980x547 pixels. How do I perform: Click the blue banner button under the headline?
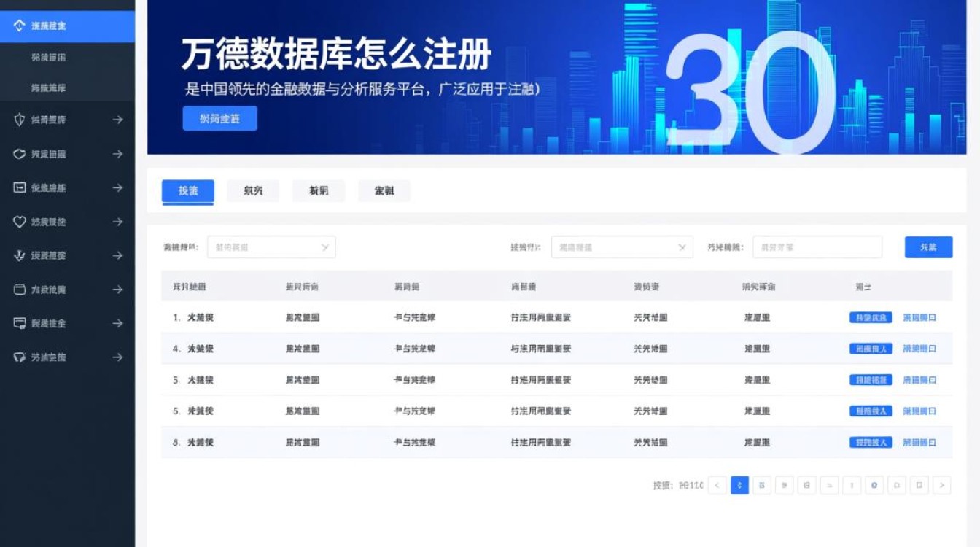pyautogui.click(x=220, y=118)
